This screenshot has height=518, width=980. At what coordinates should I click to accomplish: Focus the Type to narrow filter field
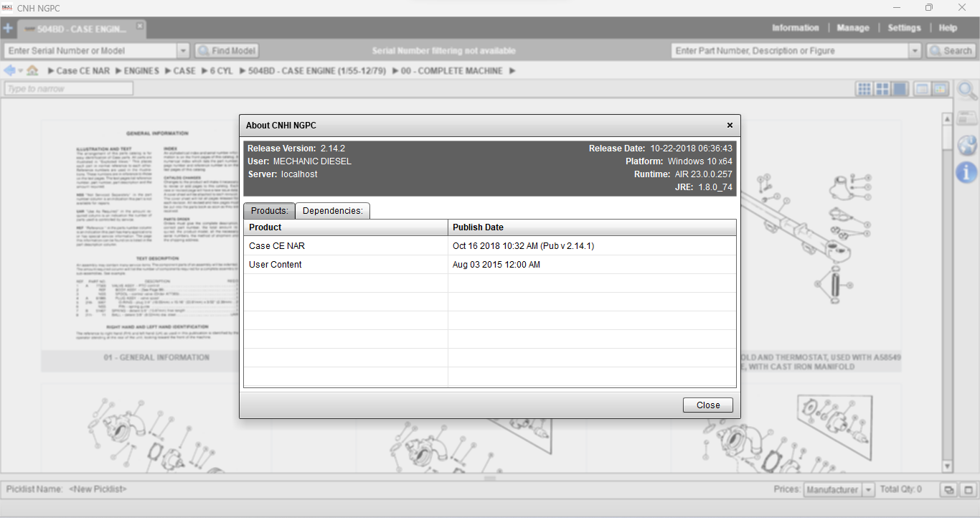[69, 89]
